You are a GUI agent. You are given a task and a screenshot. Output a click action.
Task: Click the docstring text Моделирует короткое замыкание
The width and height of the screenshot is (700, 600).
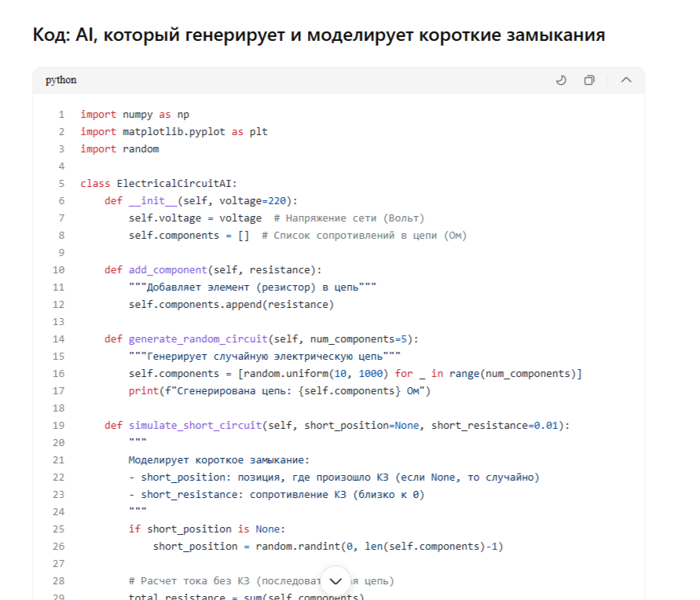click(x=219, y=460)
